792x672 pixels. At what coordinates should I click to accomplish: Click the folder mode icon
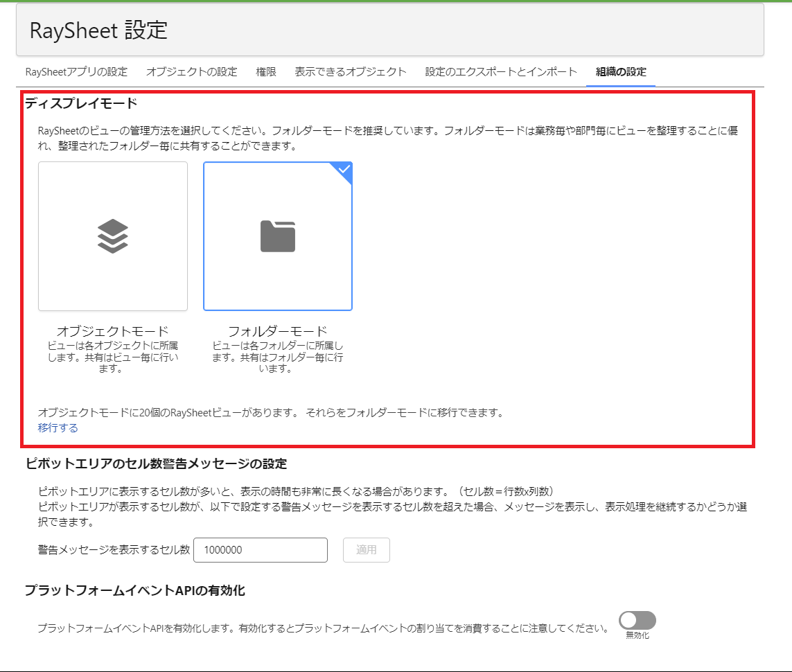[278, 236]
